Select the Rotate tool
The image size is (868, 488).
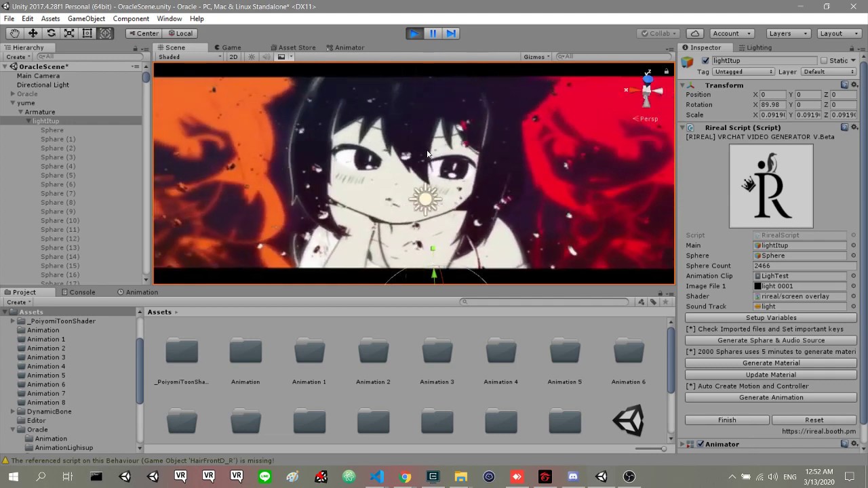point(51,33)
